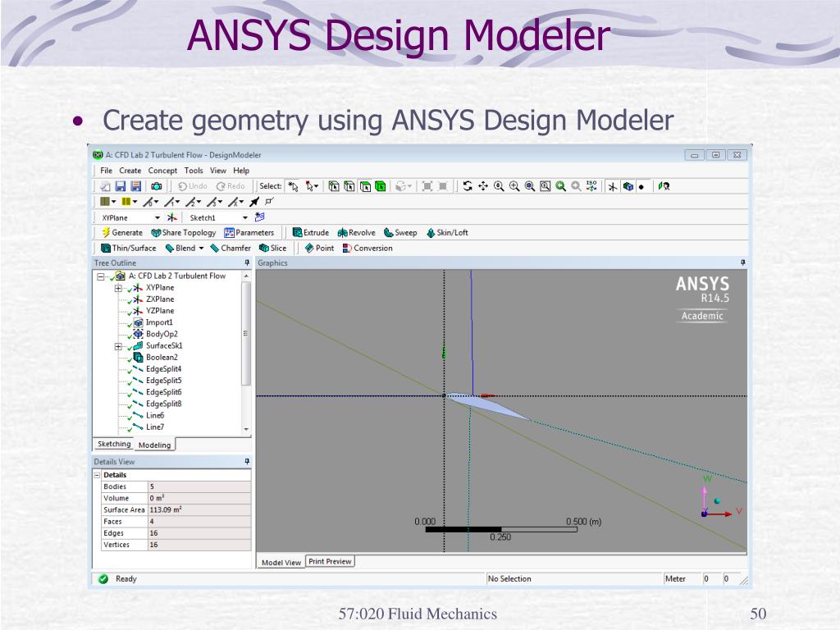Switch to the Print Preview tab
840x630 pixels.
[330, 561]
